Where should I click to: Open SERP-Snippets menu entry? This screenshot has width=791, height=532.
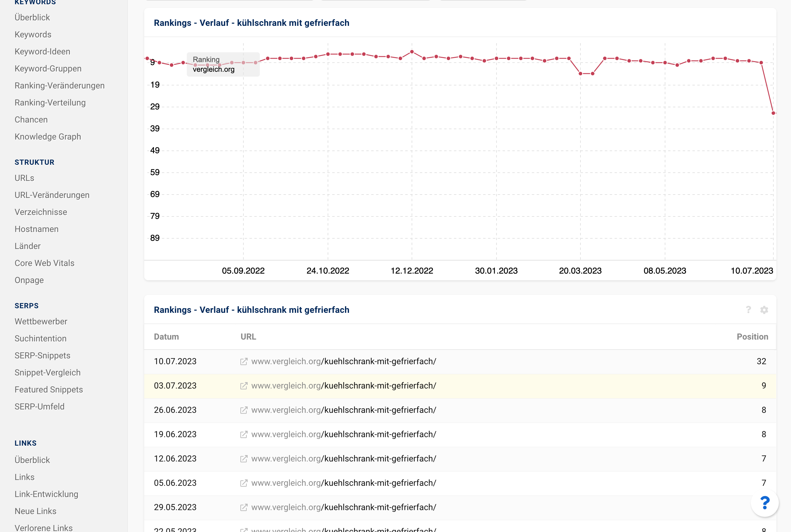(42, 356)
